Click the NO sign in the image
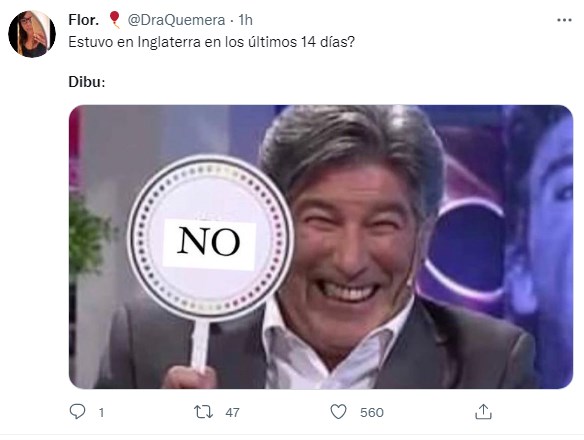584x440 pixels. click(210, 241)
